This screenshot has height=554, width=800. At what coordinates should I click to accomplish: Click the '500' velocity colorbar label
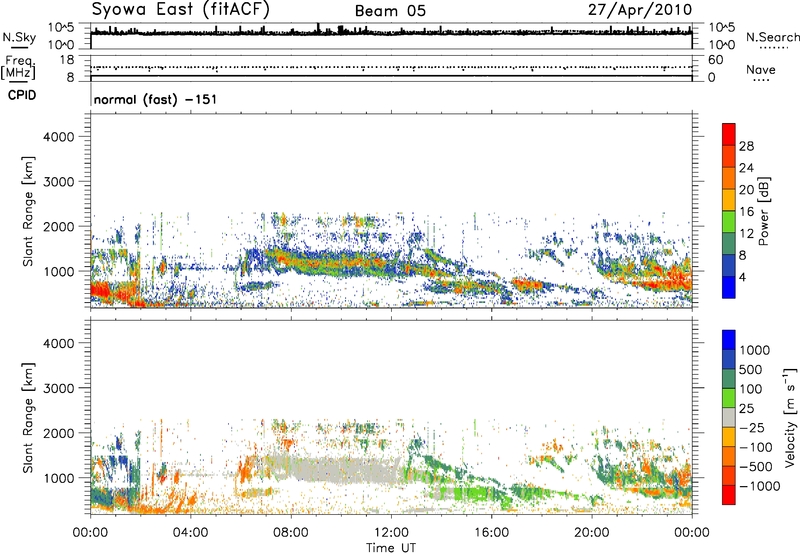pos(751,370)
